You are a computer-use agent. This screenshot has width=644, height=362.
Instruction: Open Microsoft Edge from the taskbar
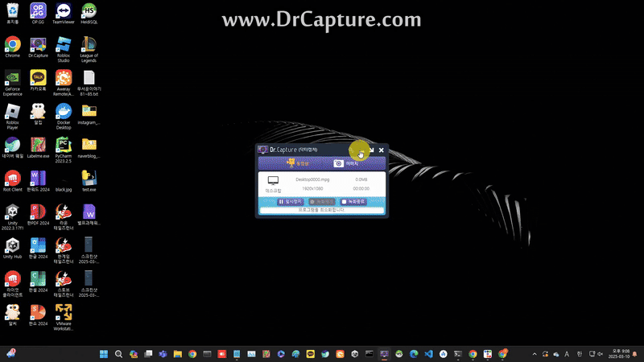tap(414, 354)
